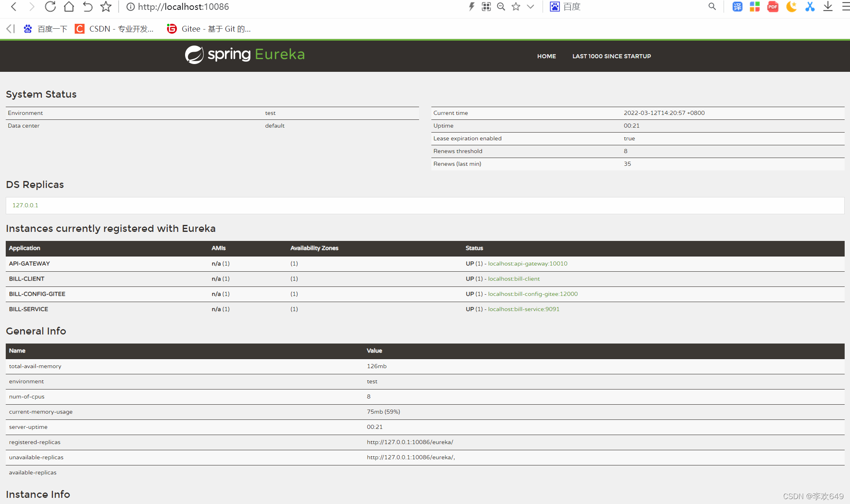Click the address bar URL localhost:10086

coord(183,7)
